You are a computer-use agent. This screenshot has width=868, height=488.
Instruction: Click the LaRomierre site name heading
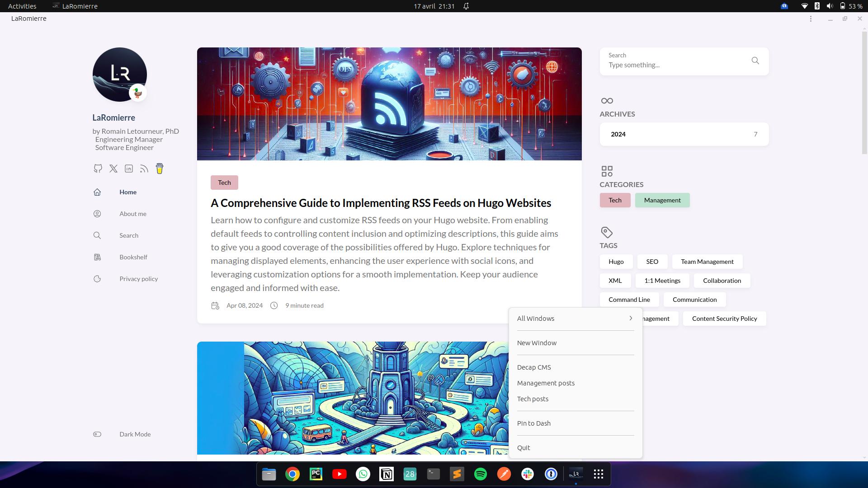(x=113, y=117)
